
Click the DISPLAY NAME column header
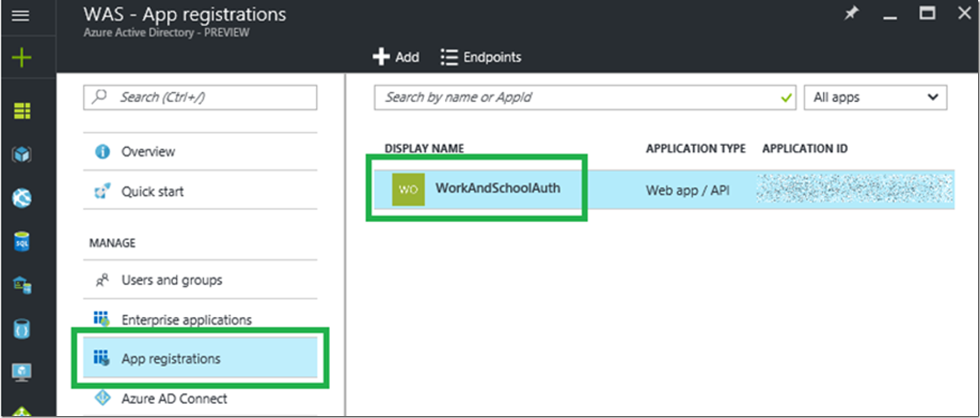click(x=424, y=148)
